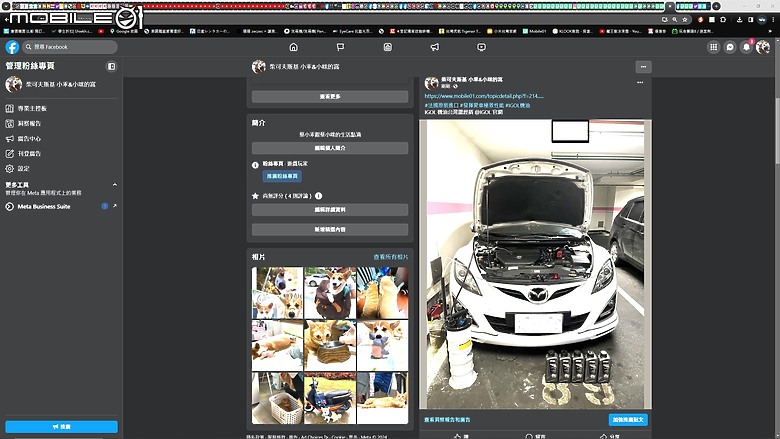Click the 編輯個人簡介 button
Image resolution: width=780 pixels, height=439 pixels.
[x=330, y=148]
